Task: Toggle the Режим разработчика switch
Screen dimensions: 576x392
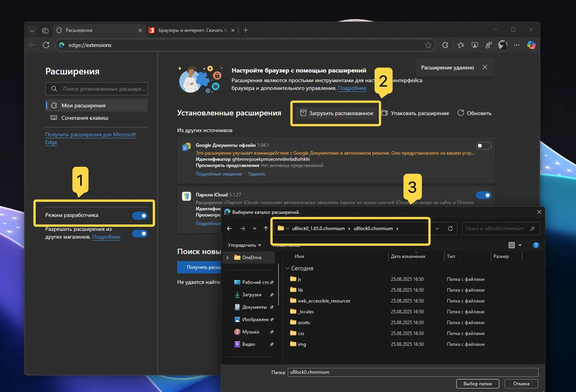Action: [140, 216]
